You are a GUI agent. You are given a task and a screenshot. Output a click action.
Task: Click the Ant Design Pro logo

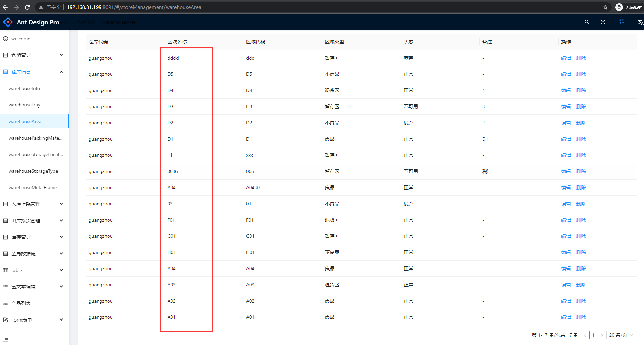click(x=8, y=22)
